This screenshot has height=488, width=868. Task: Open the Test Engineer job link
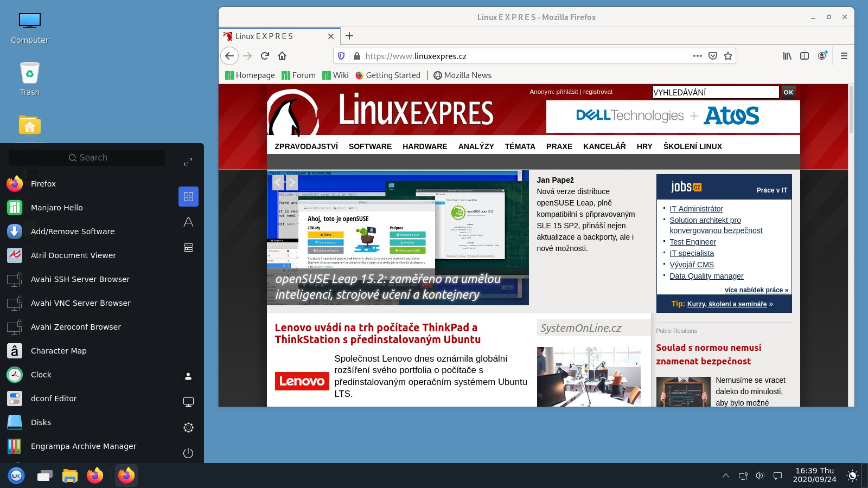click(693, 242)
